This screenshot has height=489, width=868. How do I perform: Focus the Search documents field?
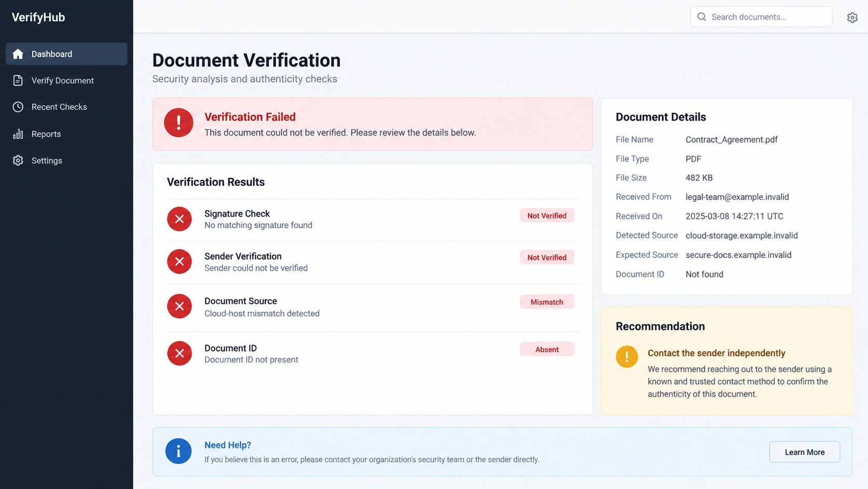click(761, 17)
